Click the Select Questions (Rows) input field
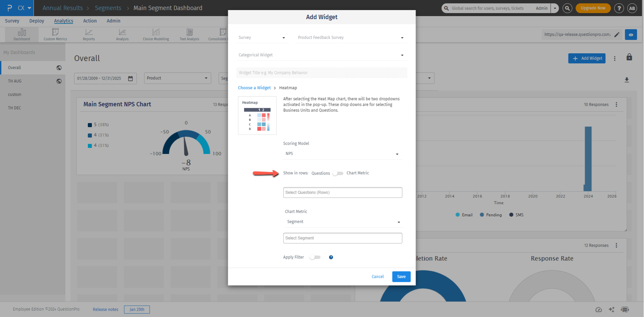644x317 pixels. pyautogui.click(x=342, y=192)
